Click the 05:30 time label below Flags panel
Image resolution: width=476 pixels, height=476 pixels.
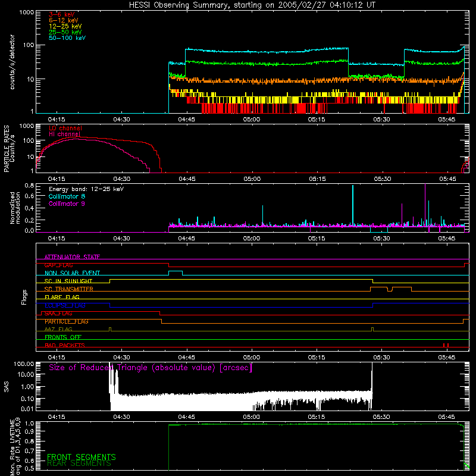pos(381,358)
